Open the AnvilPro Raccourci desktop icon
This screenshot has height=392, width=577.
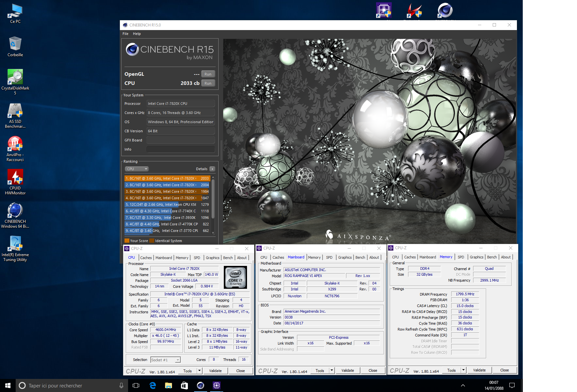click(15, 149)
